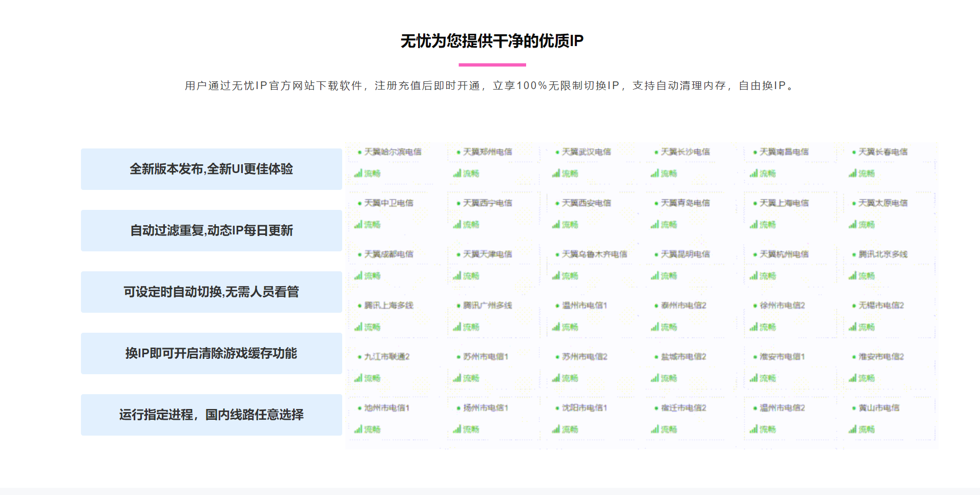Click signal icon below 天翼长沙电信
Image resolution: width=980 pixels, height=495 pixels.
[x=655, y=173]
